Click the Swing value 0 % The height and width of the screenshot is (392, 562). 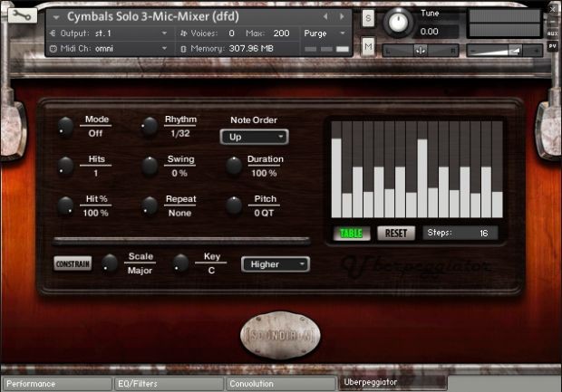click(x=179, y=173)
